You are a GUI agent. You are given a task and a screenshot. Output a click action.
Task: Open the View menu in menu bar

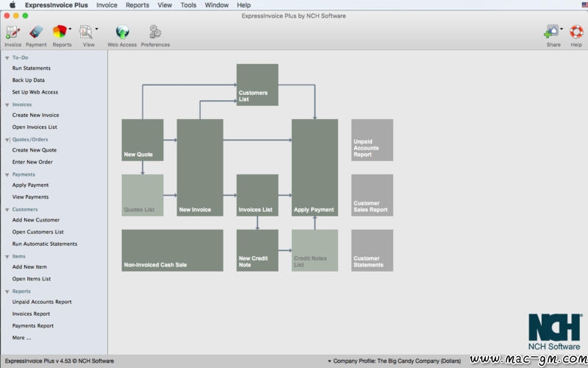165,5
